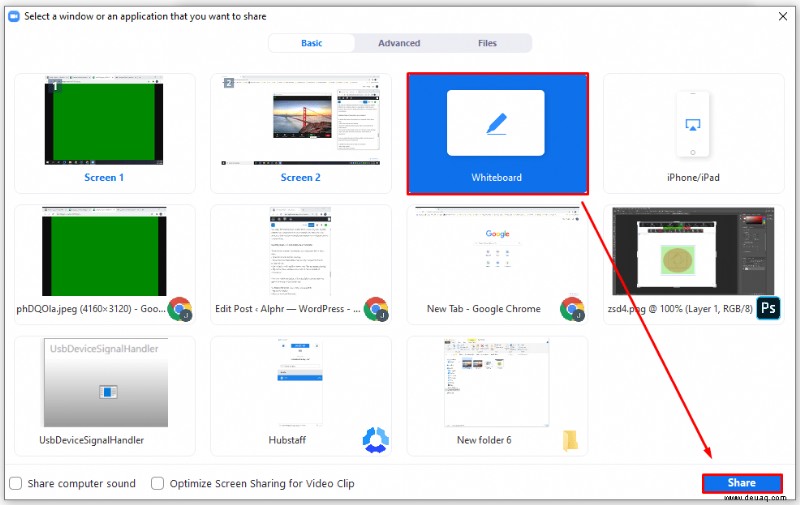This screenshot has height=505, width=800.
Task: Enable Share computer sound checkbox
Action: pos(16,483)
